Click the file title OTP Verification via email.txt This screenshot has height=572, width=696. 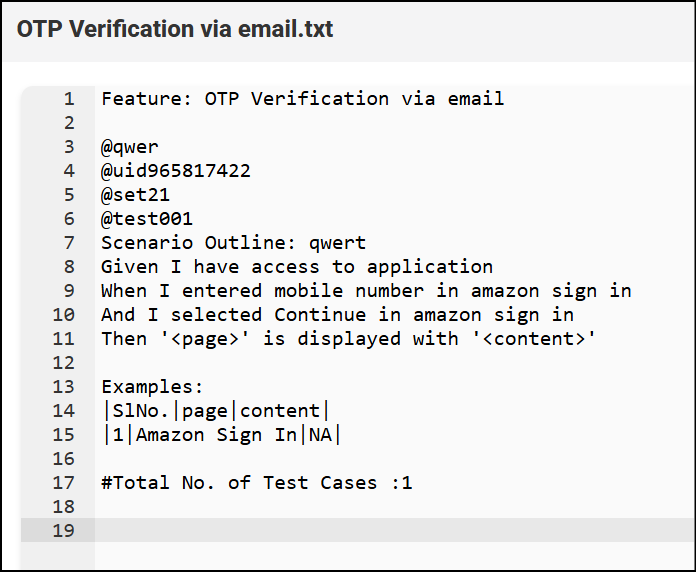(x=174, y=29)
